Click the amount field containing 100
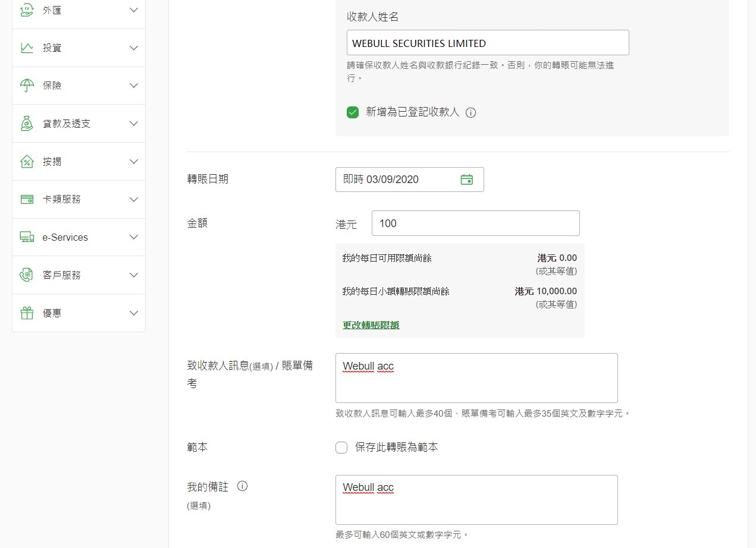 (476, 223)
